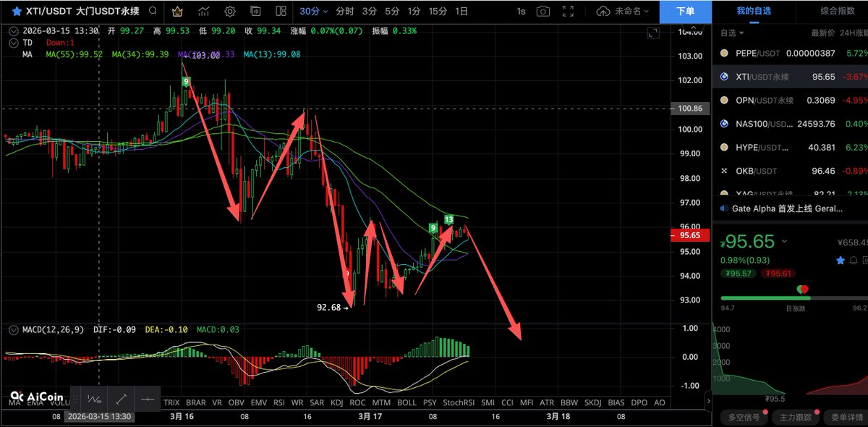
Task: Open the 自选 watchlist filter dropdown
Action: coord(732,33)
